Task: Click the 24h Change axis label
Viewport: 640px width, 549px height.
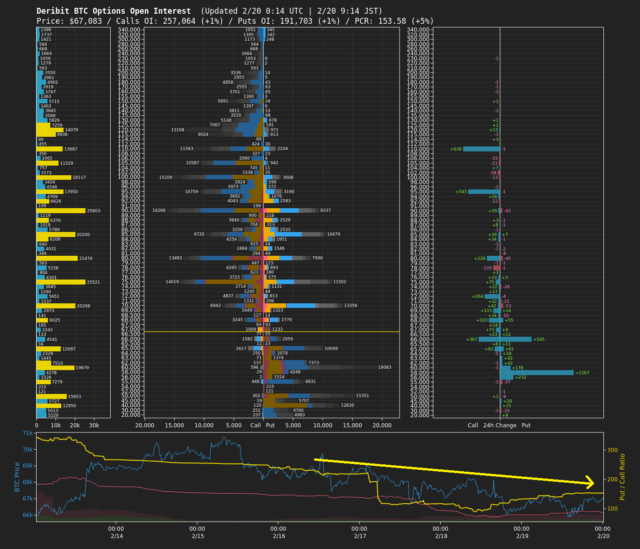Action: tap(502, 425)
